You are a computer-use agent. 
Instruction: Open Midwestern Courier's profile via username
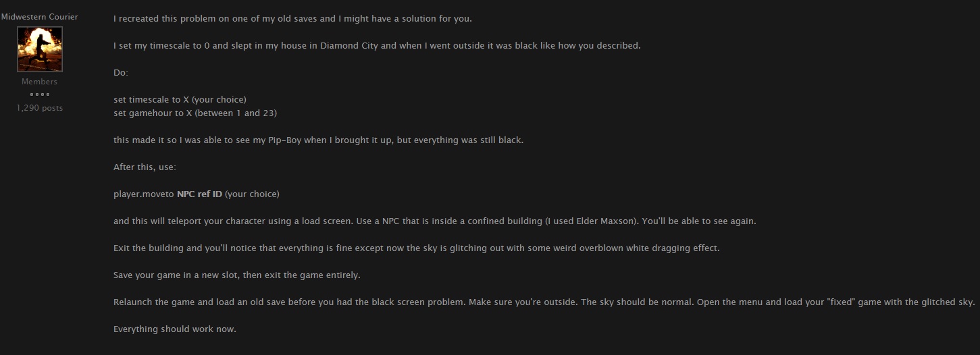pos(39,17)
